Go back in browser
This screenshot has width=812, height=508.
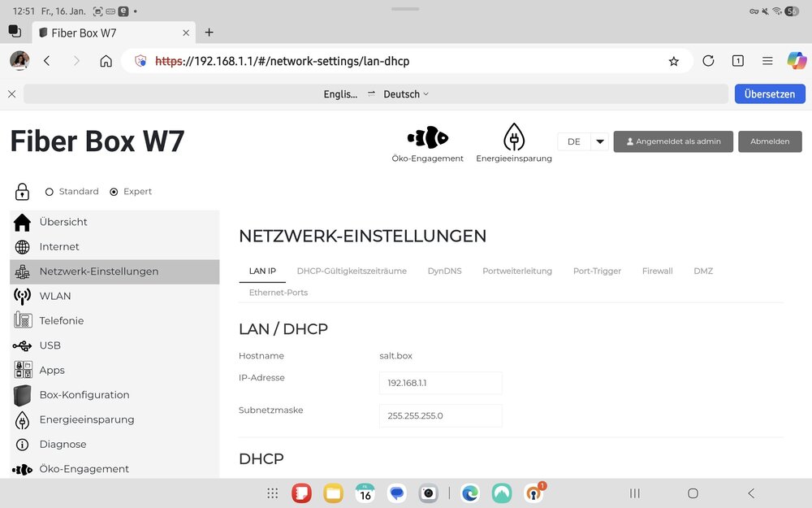(46, 61)
